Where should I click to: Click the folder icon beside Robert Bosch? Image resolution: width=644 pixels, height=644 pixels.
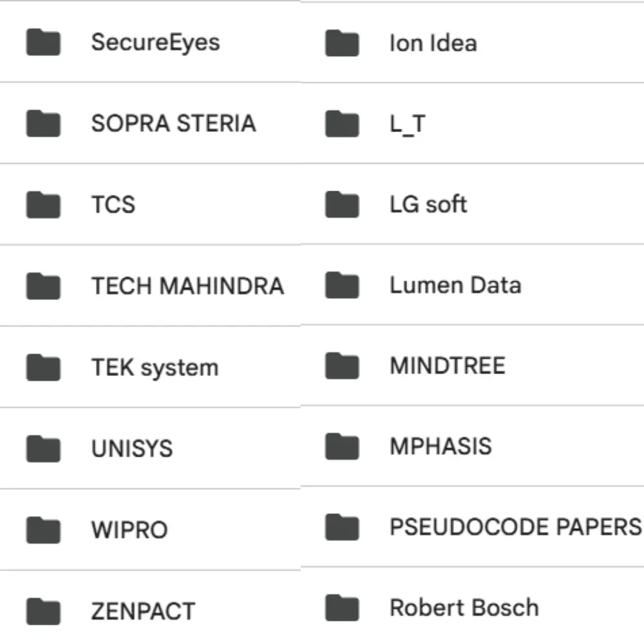click(x=342, y=608)
